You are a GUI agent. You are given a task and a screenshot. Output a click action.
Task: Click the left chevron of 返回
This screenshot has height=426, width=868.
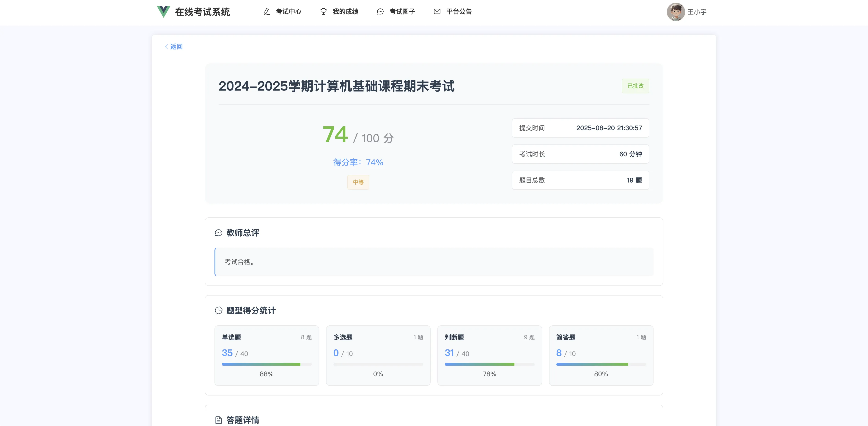166,47
